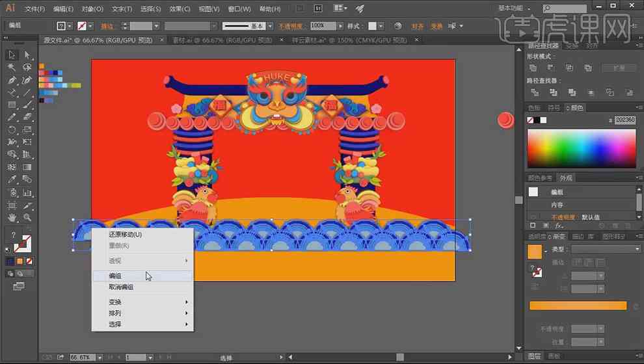The height and width of the screenshot is (364, 644).
Task: Select the Lasso tool
Action: (27, 67)
